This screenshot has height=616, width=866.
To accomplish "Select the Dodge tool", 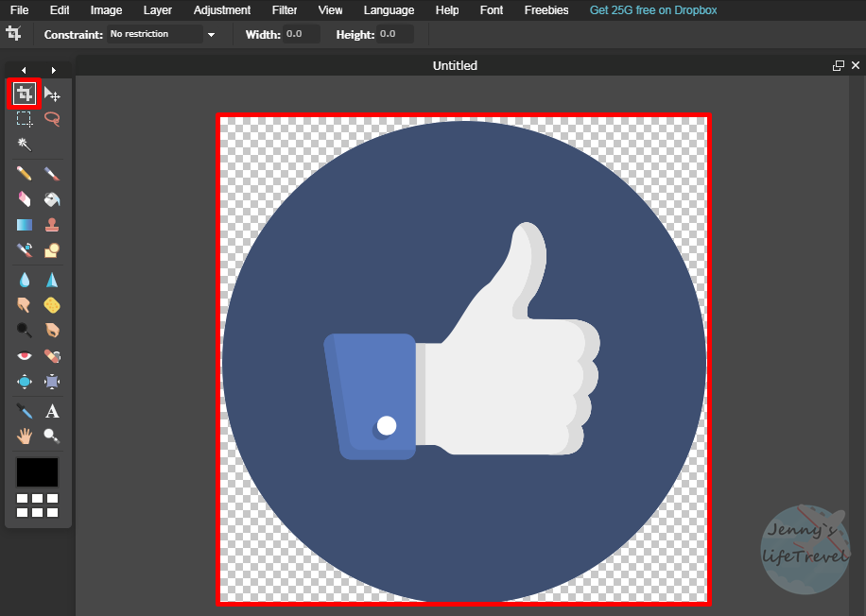I will coord(25,330).
